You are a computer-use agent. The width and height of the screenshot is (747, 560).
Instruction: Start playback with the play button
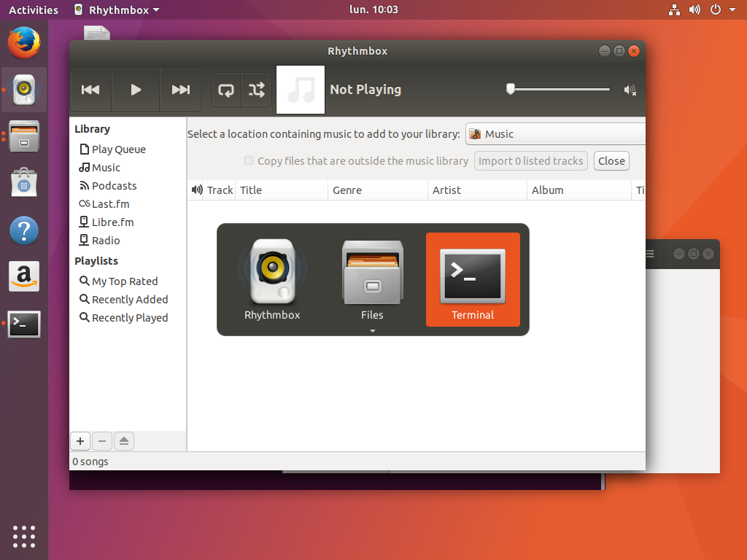[x=136, y=90]
